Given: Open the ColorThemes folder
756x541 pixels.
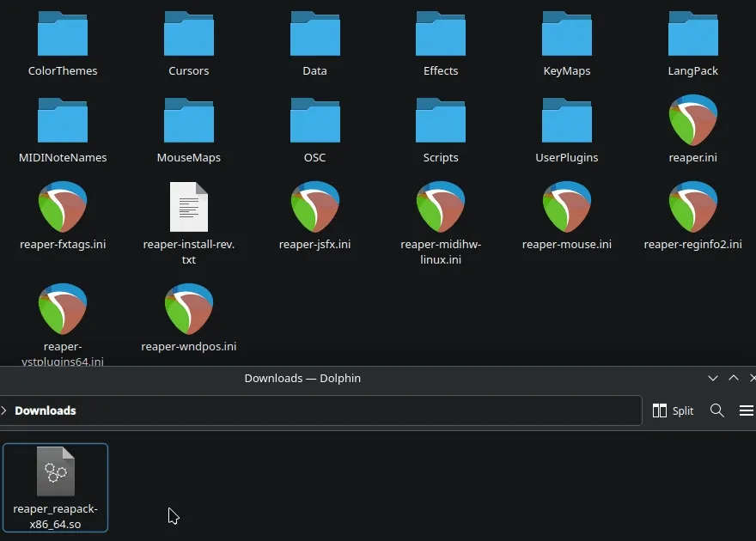Looking at the screenshot, I should tap(63, 33).
